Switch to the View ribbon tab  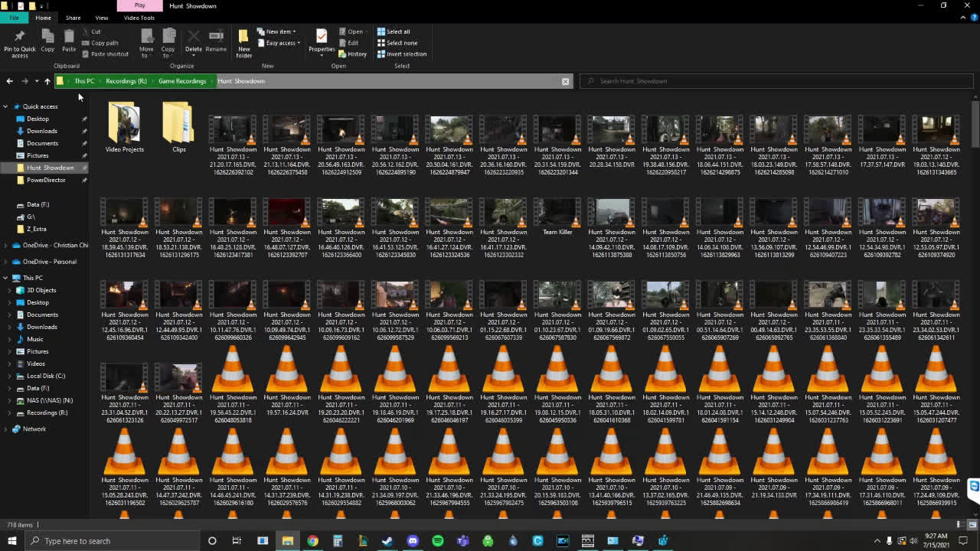click(x=101, y=18)
